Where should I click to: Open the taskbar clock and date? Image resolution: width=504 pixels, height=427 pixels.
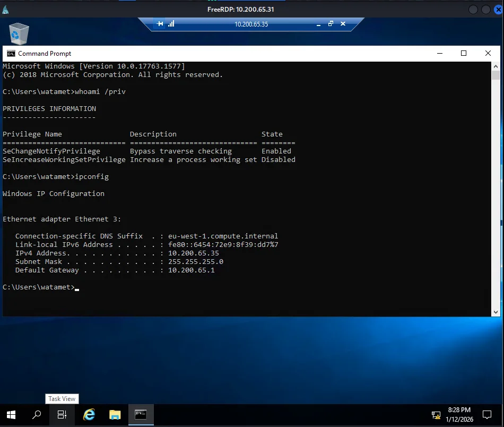pyautogui.click(x=459, y=415)
